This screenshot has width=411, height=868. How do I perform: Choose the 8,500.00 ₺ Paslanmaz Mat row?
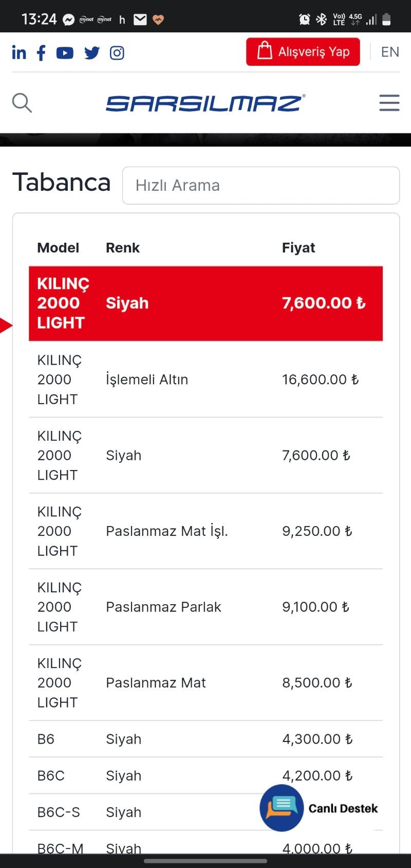(x=206, y=683)
